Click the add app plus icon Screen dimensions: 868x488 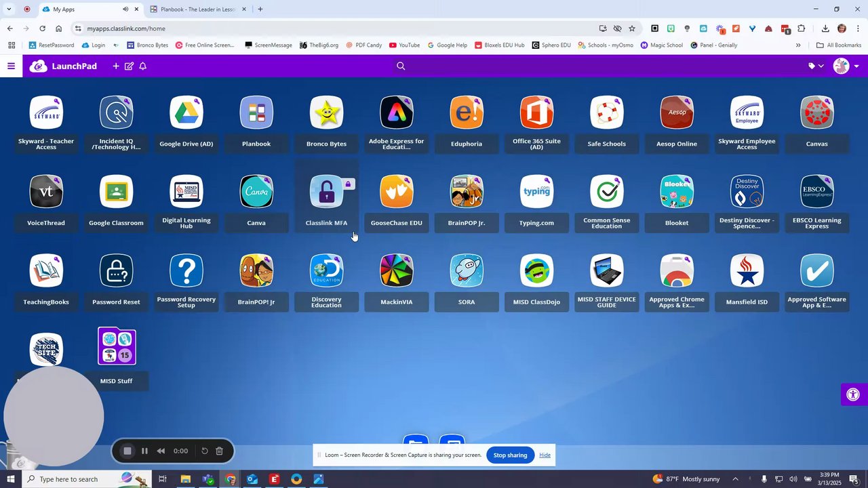coord(116,66)
